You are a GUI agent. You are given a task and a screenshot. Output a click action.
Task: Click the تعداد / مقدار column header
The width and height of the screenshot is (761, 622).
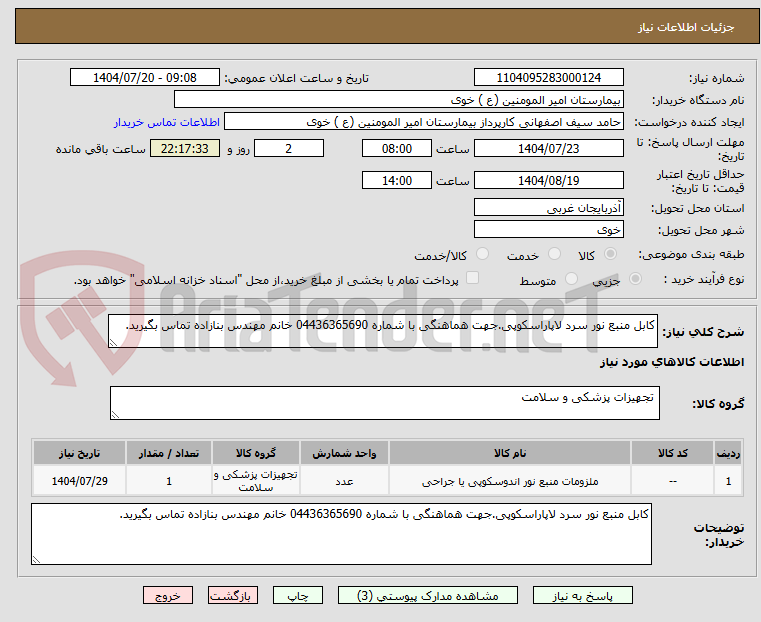pos(169,453)
